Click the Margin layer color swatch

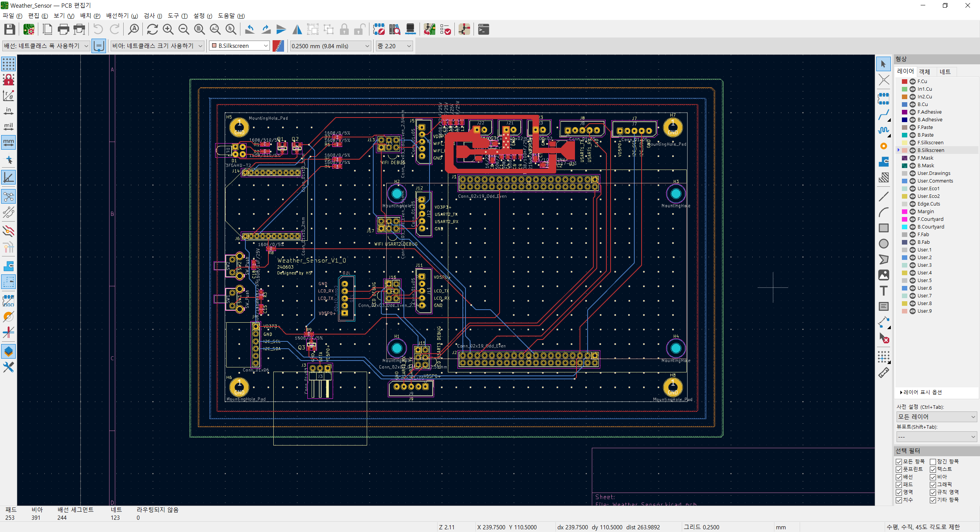click(905, 212)
